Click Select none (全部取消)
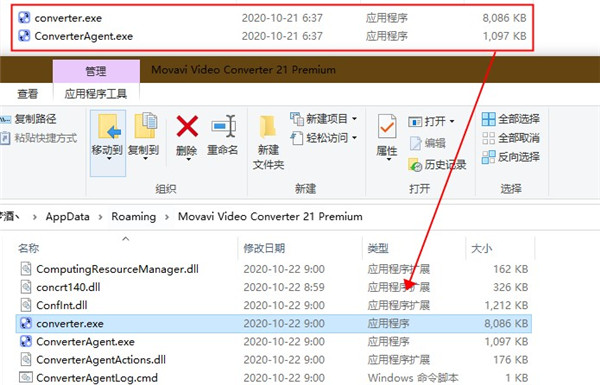This screenshot has height=385, width=600. point(510,138)
